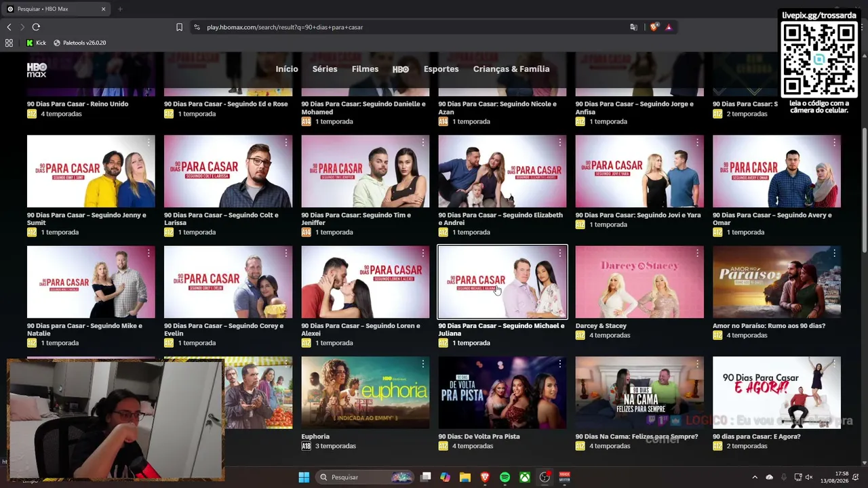
Task: Click "Seguindo Danielle e Mohamed" title text
Action: [x=363, y=108]
